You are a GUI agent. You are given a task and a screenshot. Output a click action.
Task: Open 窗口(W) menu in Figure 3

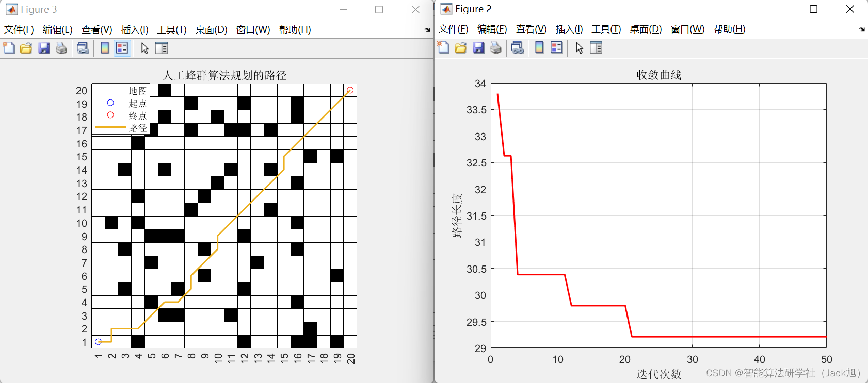253,29
